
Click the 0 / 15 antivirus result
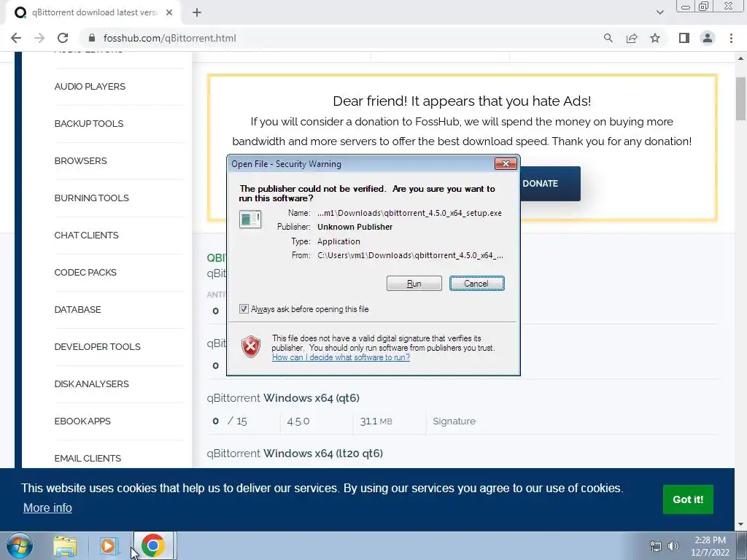pos(230,421)
